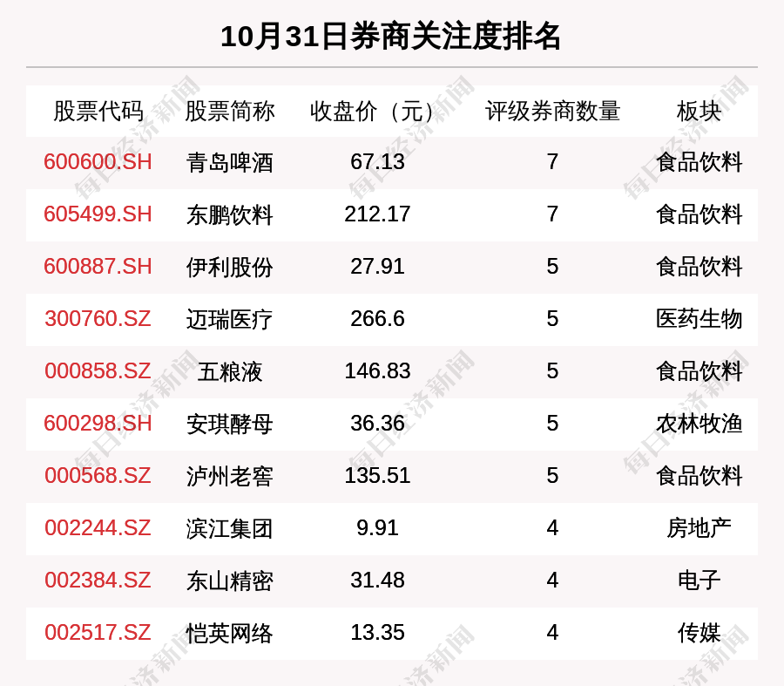
Task: Select the 股票简称 column header
Action: pyautogui.click(x=230, y=111)
